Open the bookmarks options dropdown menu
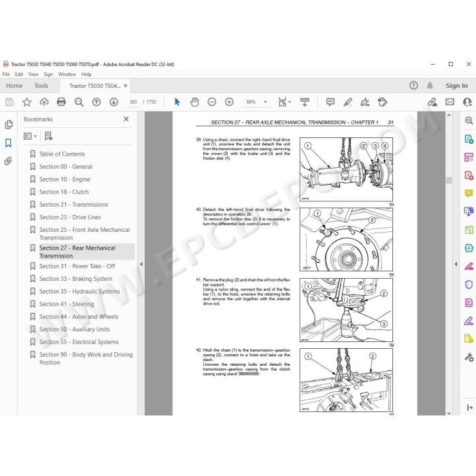 31,136
